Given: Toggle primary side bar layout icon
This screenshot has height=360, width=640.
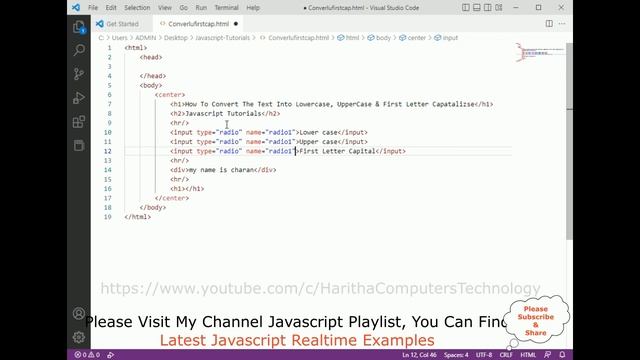Looking at the screenshot, I should click(x=466, y=7).
